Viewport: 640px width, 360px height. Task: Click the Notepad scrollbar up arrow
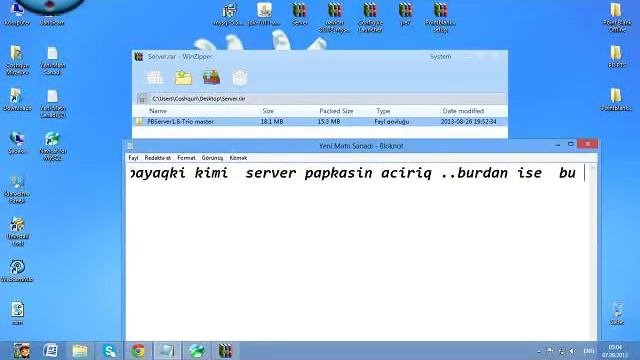coord(593,167)
